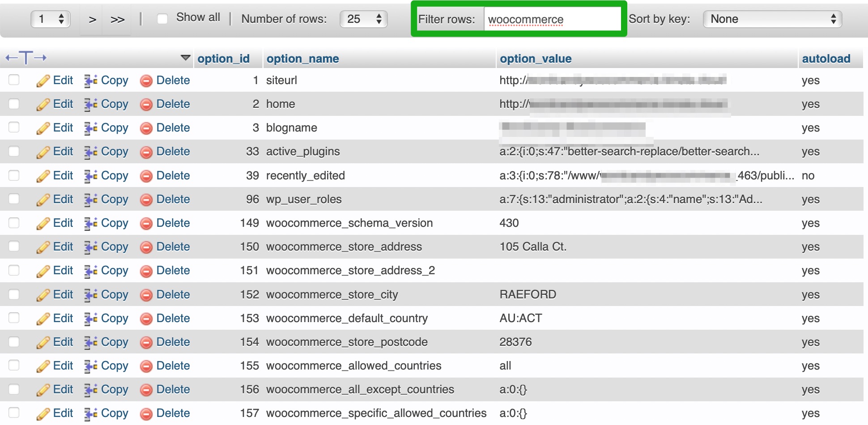
Task: Click pencil Edit icon for active_plugins row
Action: [x=43, y=152]
